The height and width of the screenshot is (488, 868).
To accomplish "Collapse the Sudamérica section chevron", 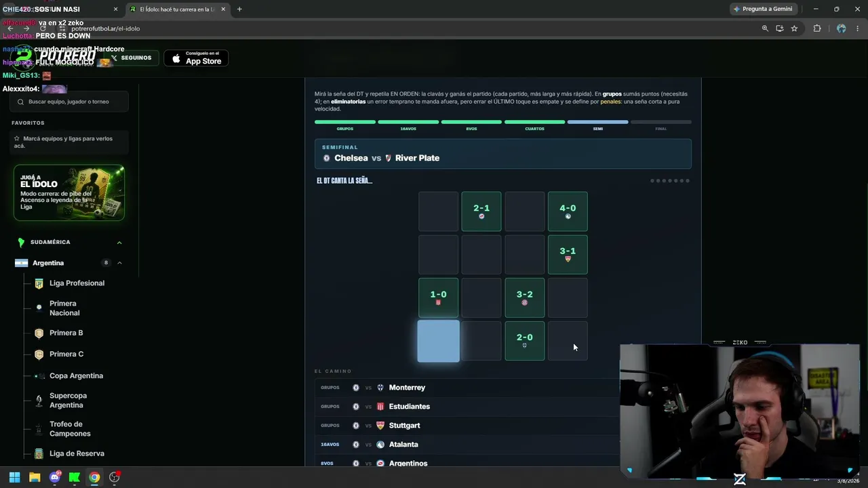I will coord(119,243).
